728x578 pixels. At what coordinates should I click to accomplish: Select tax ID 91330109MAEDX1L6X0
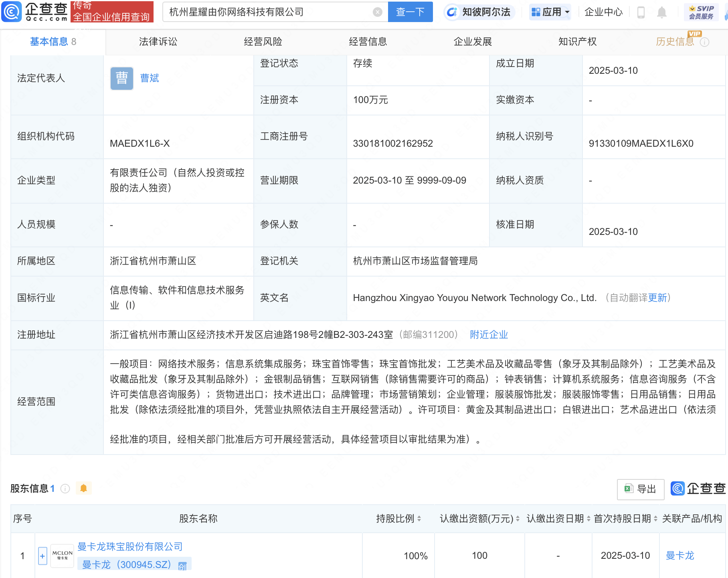coord(641,143)
